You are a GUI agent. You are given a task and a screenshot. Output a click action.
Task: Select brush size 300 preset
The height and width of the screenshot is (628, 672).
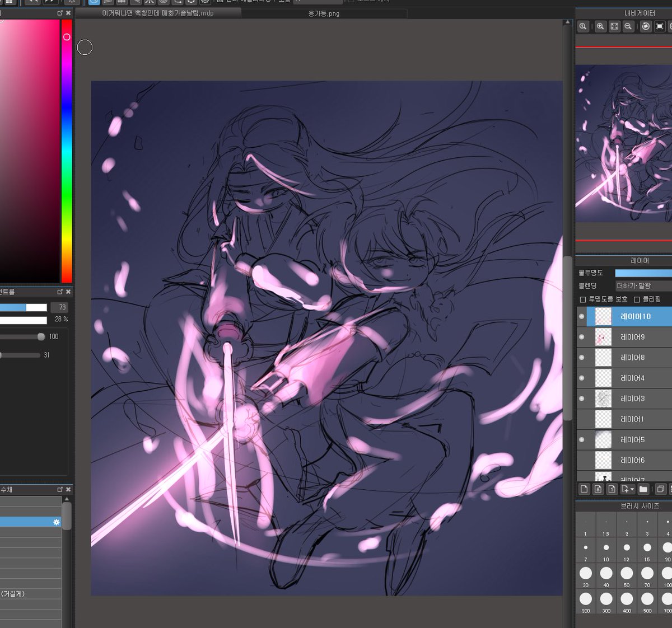click(606, 602)
